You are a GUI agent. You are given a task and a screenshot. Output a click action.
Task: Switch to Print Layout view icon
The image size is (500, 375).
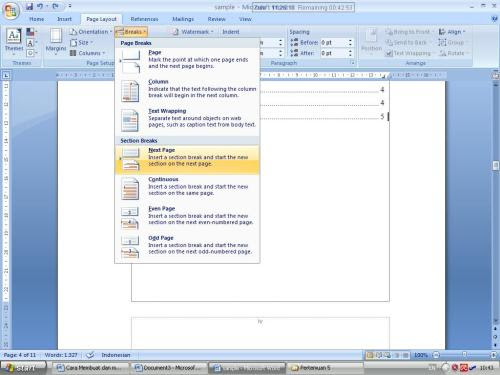(x=370, y=355)
